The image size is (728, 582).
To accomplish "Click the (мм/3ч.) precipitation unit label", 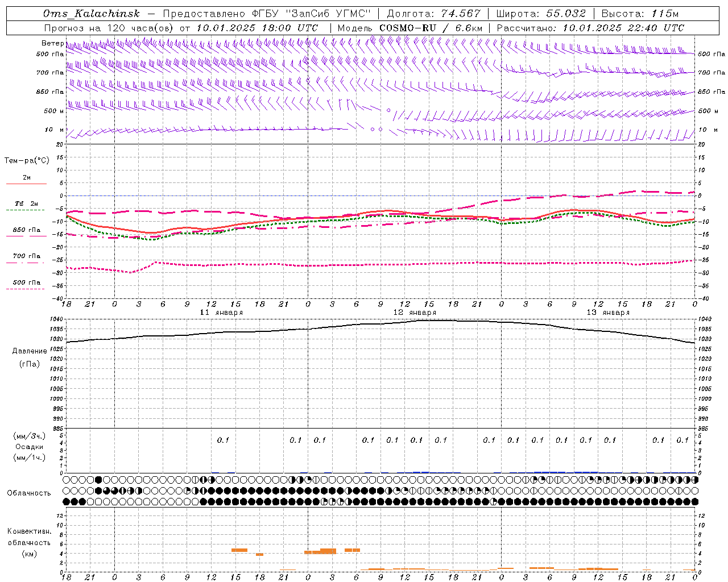I will point(30,436).
